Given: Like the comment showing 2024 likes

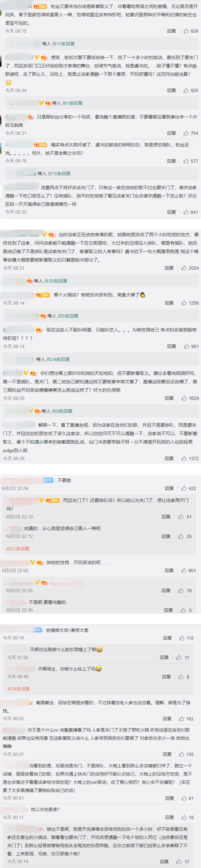Looking at the screenshot, I should point(184,268).
